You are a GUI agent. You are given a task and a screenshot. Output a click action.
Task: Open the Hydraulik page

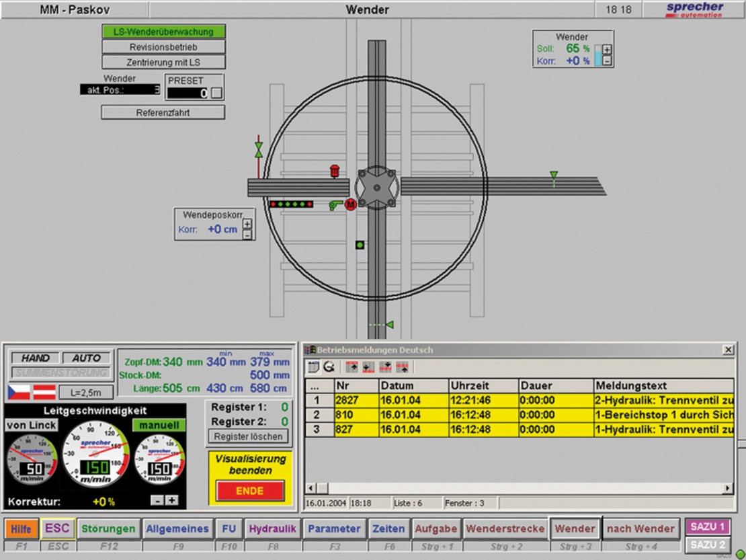coord(272,529)
